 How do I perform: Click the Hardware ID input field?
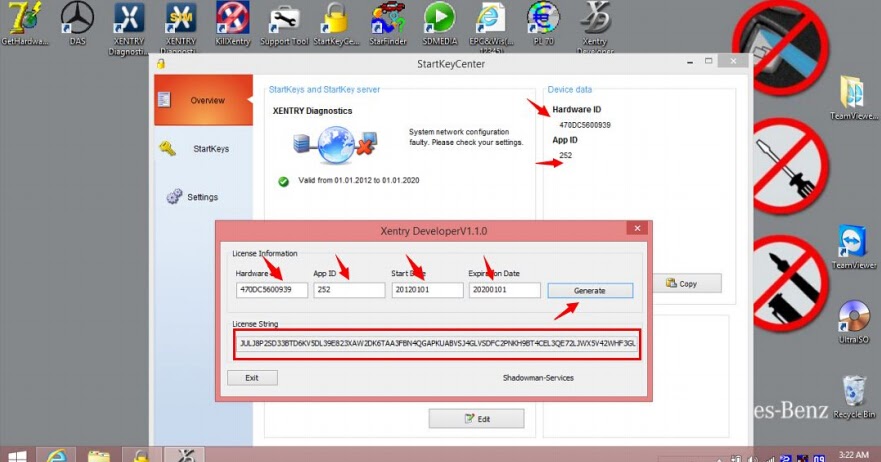point(271,290)
